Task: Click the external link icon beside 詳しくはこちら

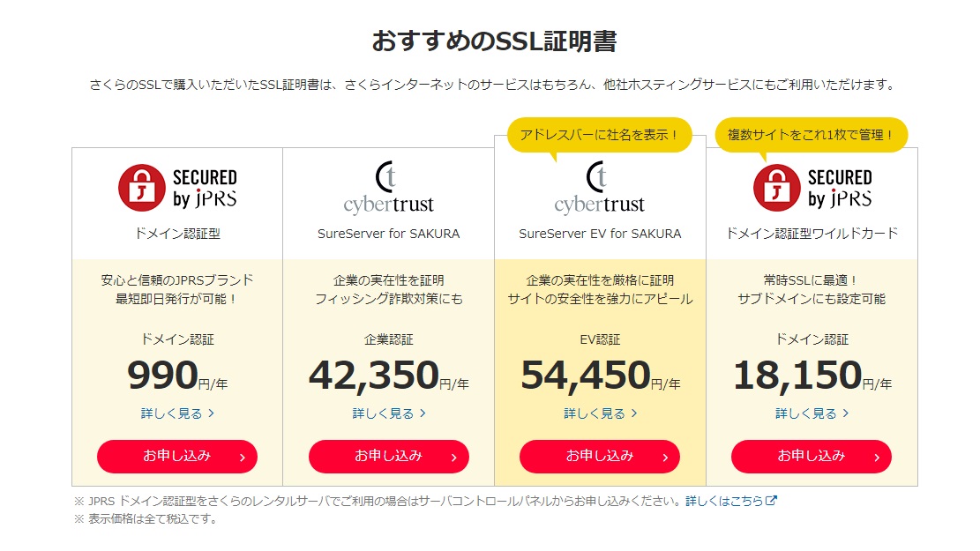Action: pyautogui.click(x=771, y=501)
